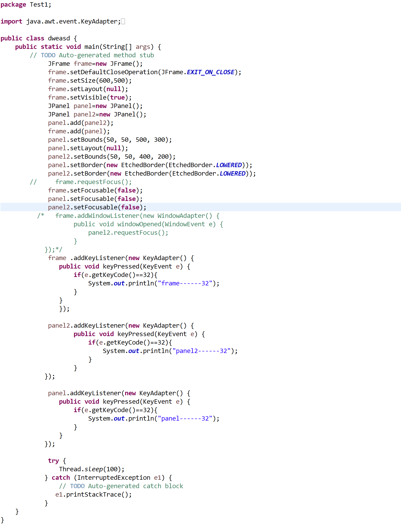Image resolution: width=401 pixels, height=532 pixels.
Task: Click 'frame.add(panel);' line
Action: (x=79, y=131)
